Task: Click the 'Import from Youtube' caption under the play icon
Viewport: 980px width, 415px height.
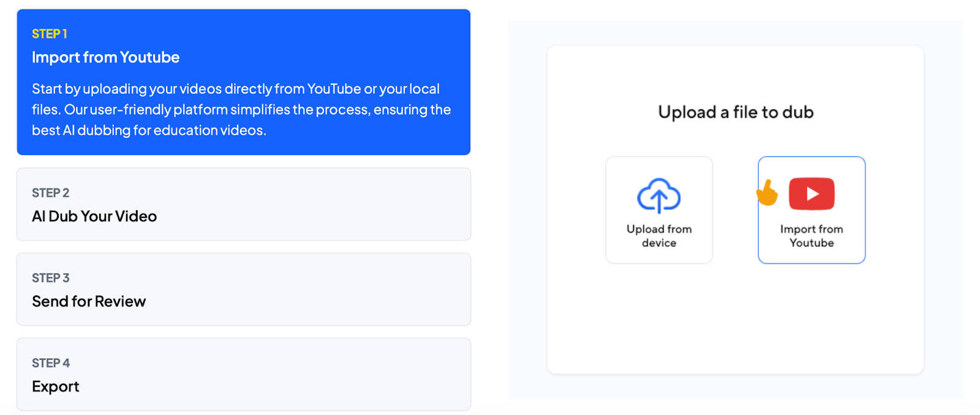Action: coord(812,236)
